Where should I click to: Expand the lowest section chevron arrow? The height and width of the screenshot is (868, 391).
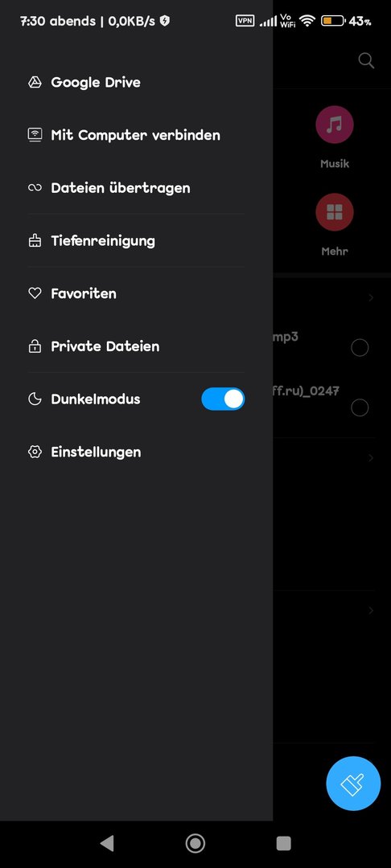pos(371,610)
